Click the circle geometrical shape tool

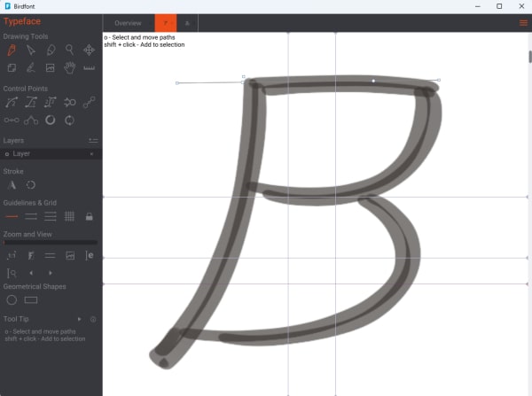[12, 300]
